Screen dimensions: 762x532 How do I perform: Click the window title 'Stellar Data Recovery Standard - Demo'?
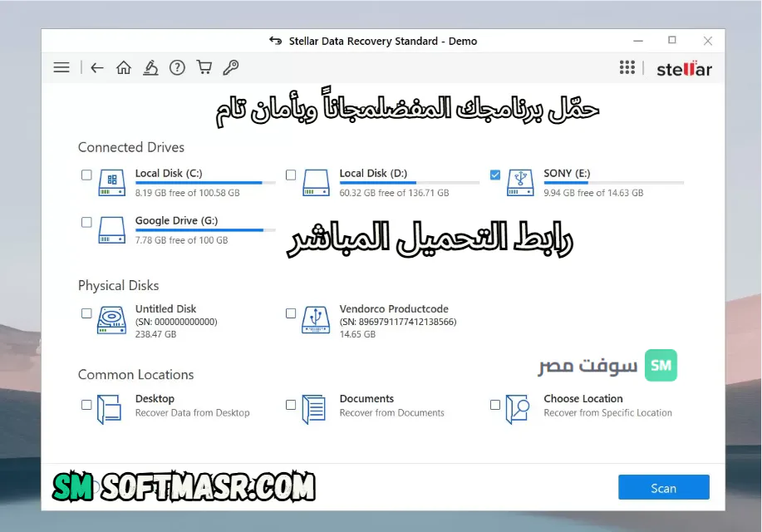click(x=383, y=42)
